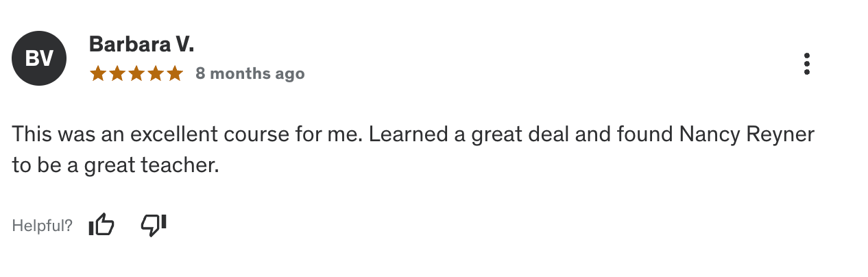868x277 pixels.
Task: Click the first line of the review text
Action: (413, 134)
